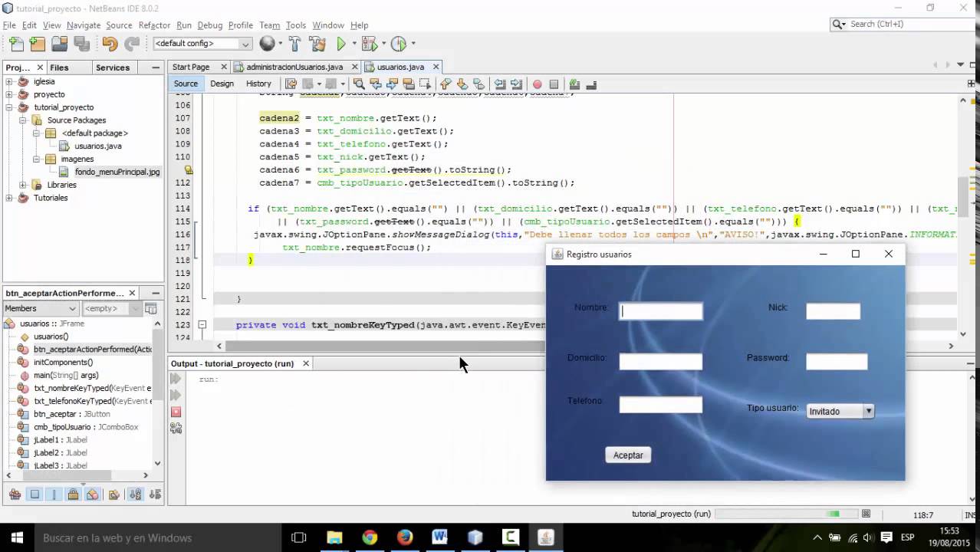Click the Output panel settings icon

176,429
